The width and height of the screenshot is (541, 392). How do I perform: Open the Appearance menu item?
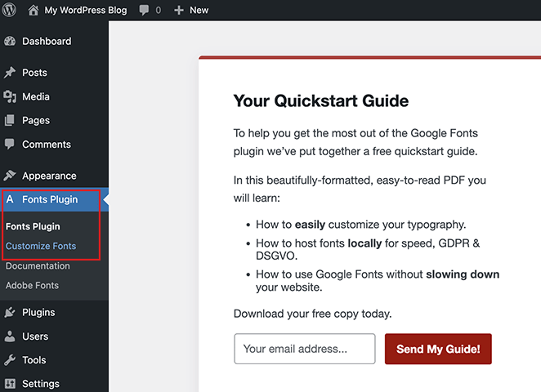point(49,176)
